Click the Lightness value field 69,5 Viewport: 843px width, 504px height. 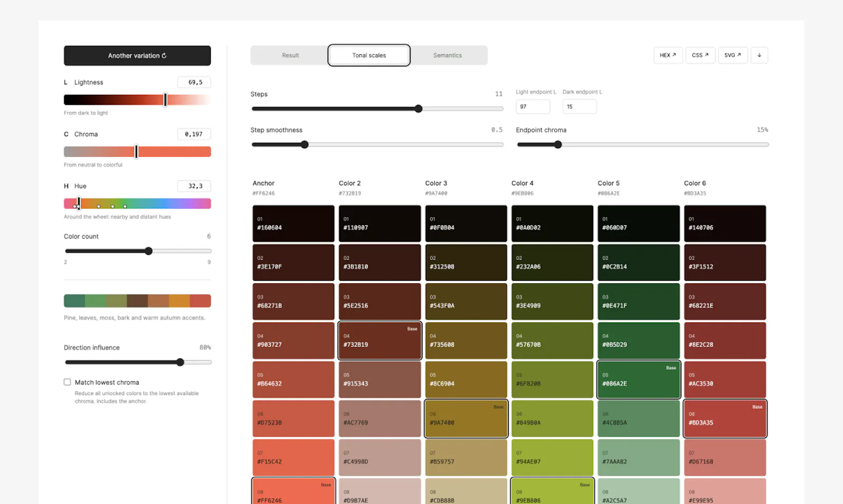coord(194,82)
